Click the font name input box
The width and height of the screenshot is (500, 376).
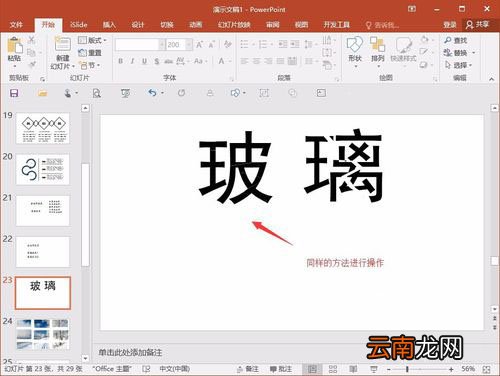click(x=137, y=44)
